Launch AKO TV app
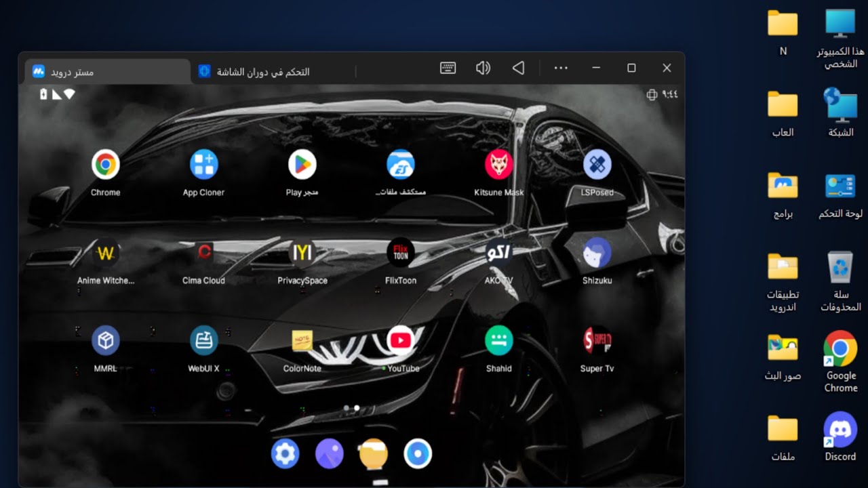868x488 pixels. (499, 253)
